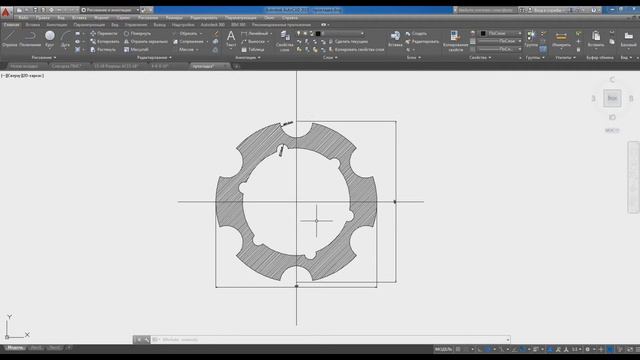This screenshot has height=360, width=640.
Task: Click the Отразить зеркально (Mirror) tool
Action: click(146, 42)
